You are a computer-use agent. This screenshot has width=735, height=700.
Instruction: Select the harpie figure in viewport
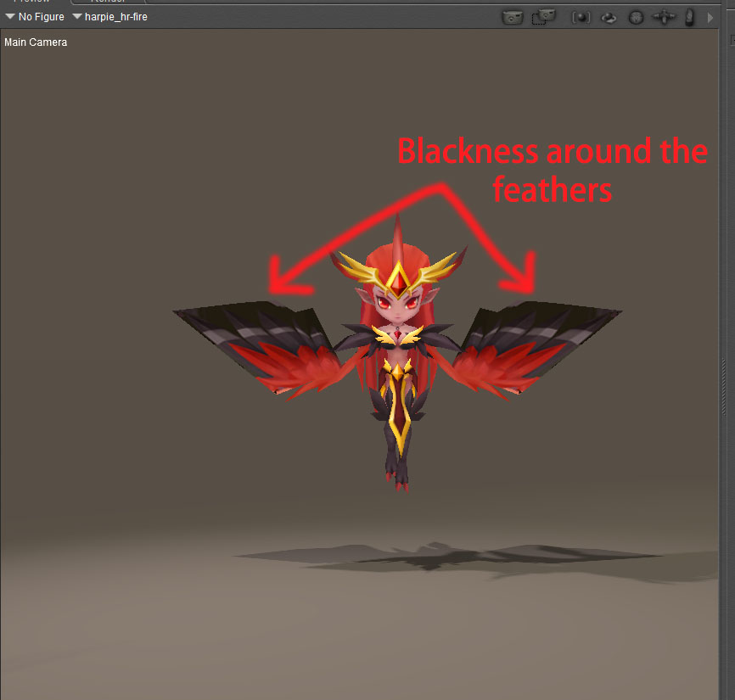(397, 352)
